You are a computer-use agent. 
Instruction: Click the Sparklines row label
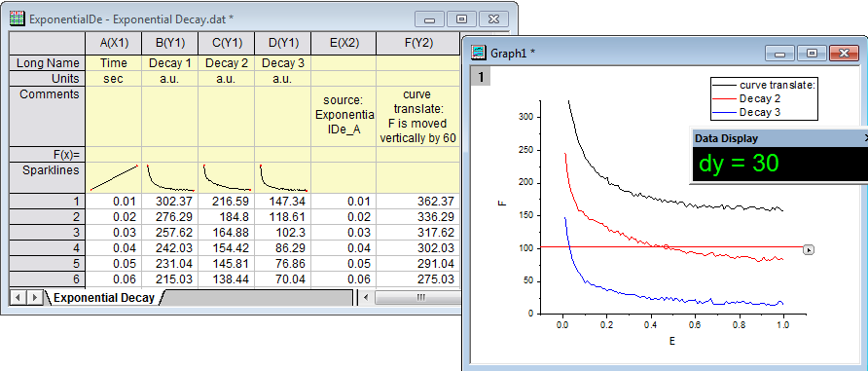coord(48,178)
